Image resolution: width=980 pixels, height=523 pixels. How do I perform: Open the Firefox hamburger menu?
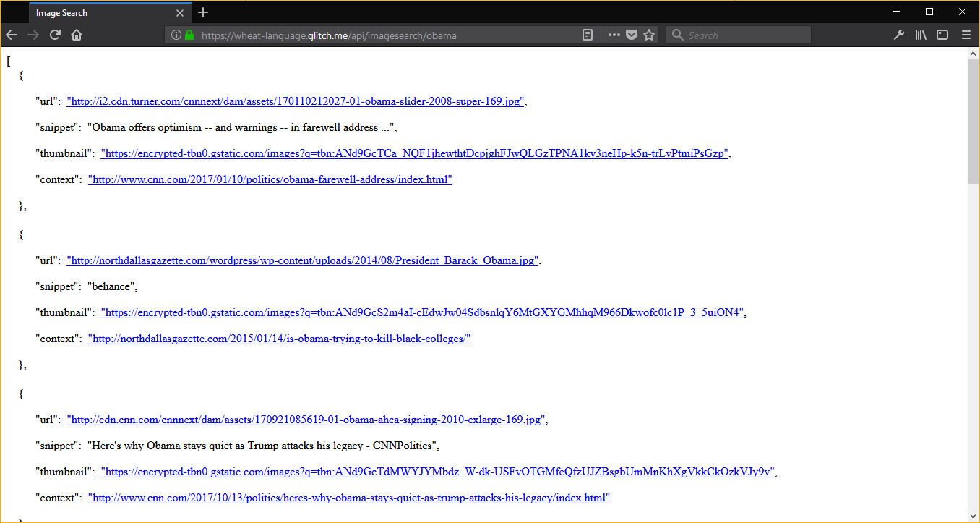pyautogui.click(x=966, y=35)
